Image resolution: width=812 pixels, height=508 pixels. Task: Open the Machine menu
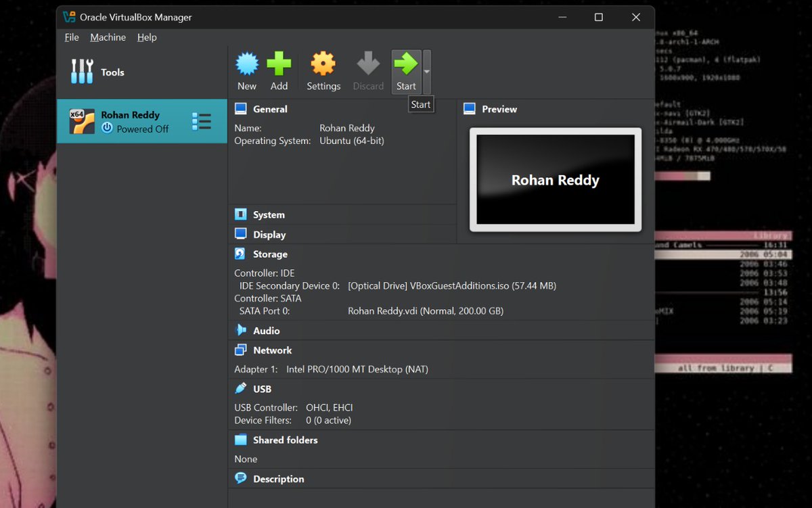(108, 37)
